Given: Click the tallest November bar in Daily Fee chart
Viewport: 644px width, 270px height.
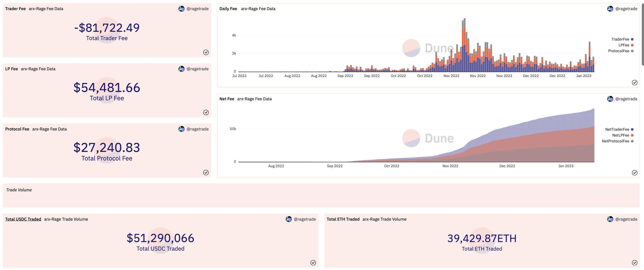Looking at the screenshot, I should point(464,45).
